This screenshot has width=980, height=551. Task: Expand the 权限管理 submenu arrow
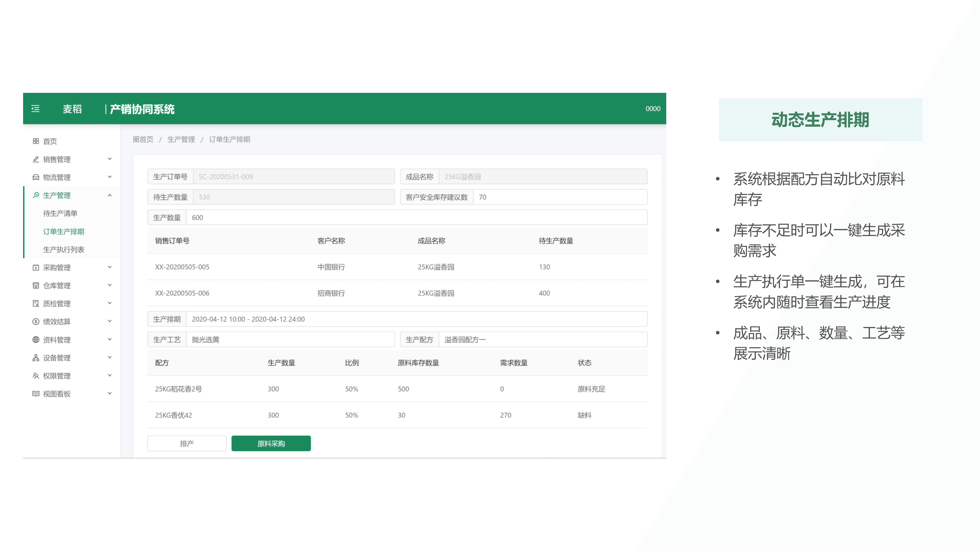tap(110, 375)
